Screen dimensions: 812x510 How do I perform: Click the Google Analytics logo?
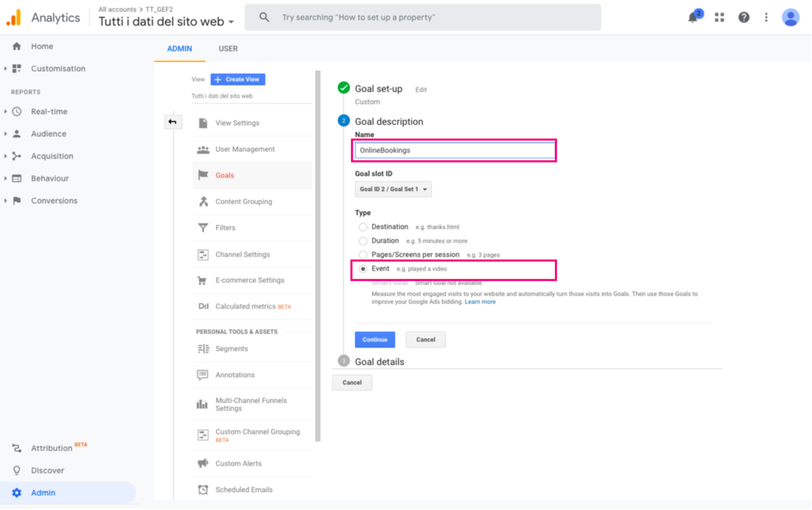click(x=14, y=17)
